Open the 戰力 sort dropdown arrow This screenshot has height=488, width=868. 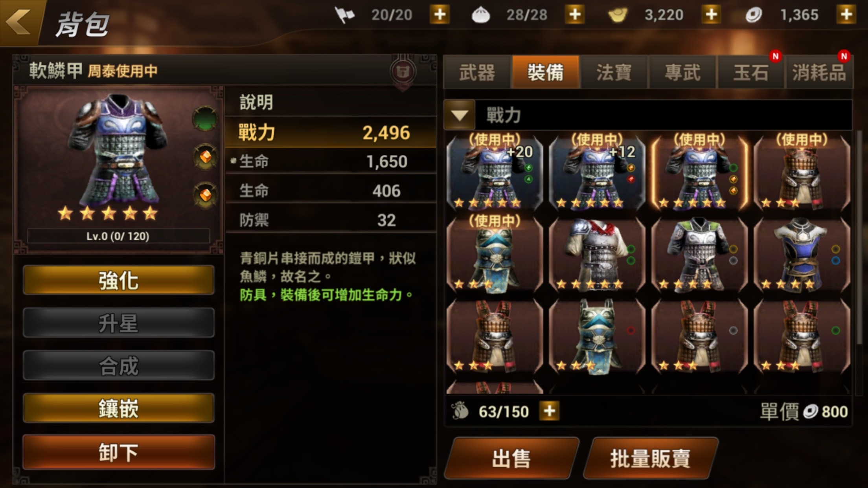coord(460,115)
